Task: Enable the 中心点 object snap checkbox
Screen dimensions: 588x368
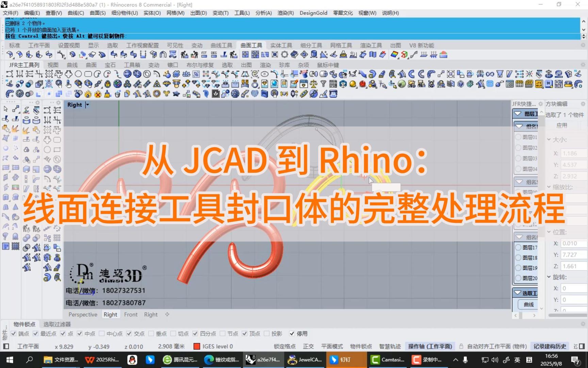Action: click(102, 334)
